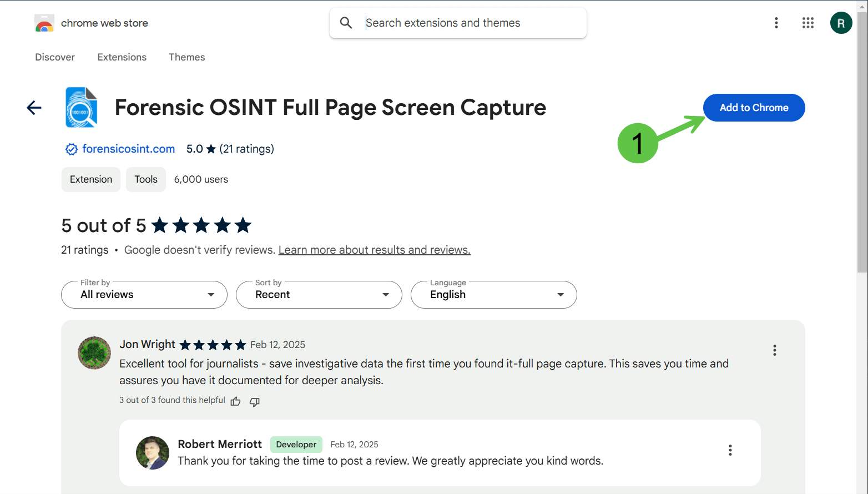Switch to the Discover tab

[x=55, y=57]
